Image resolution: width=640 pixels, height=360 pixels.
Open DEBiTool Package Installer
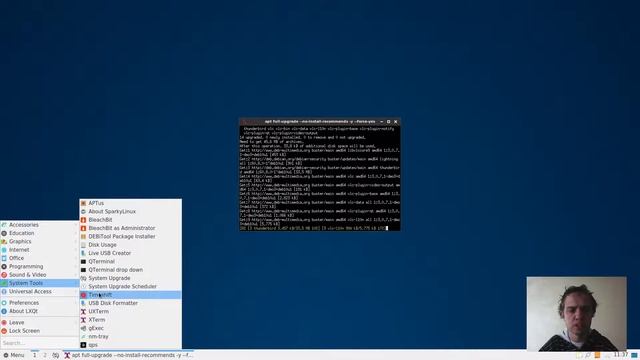[131, 236]
